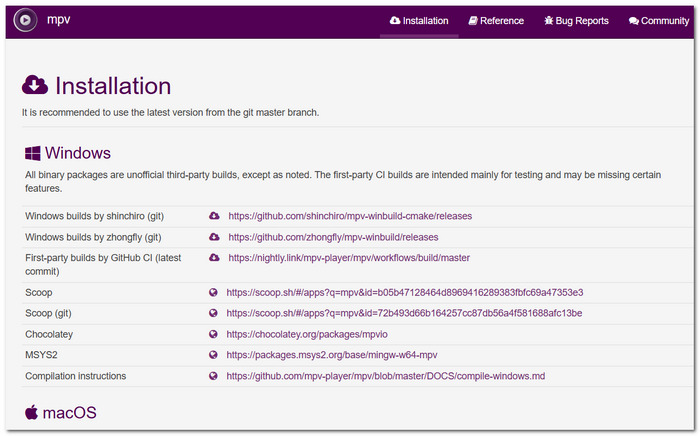Image resolution: width=700 pixels, height=436 pixels.
Task: Click the book icon beside Reference
Action: pyautogui.click(x=473, y=21)
